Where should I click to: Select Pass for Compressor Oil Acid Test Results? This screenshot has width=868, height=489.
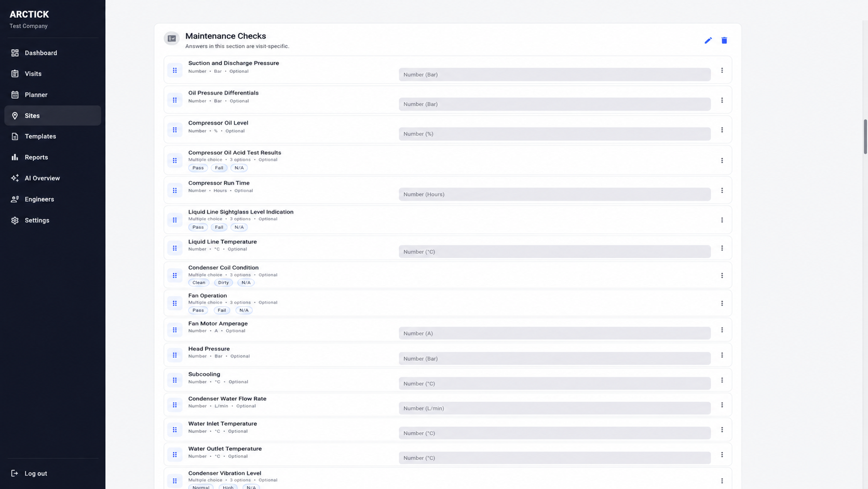tap(198, 168)
